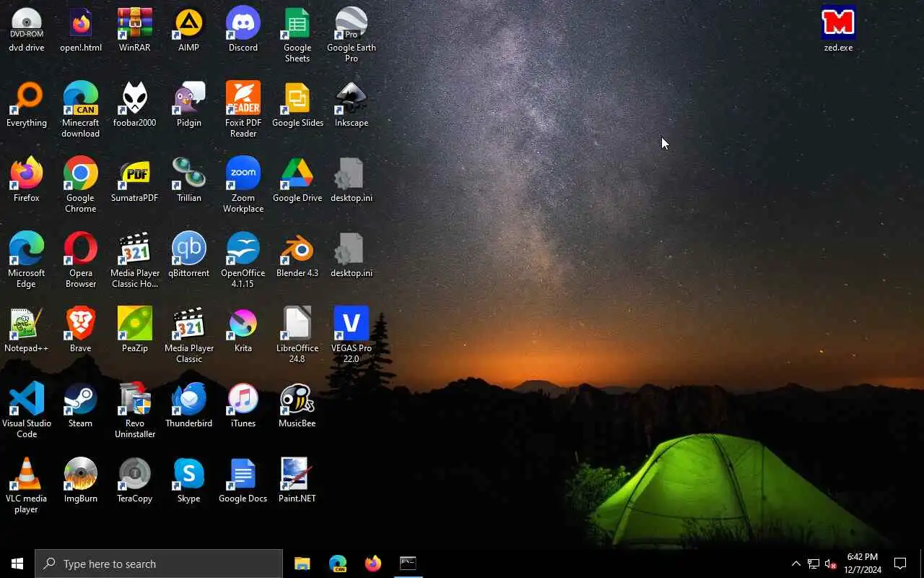Select the OpenOffice 4.1.15 shortcut
The width and height of the screenshot is (924, 578).
[x=243, y=260]
